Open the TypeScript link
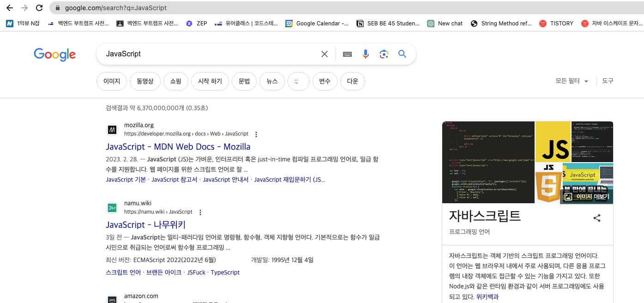644x303 pixels. (225, 273)
